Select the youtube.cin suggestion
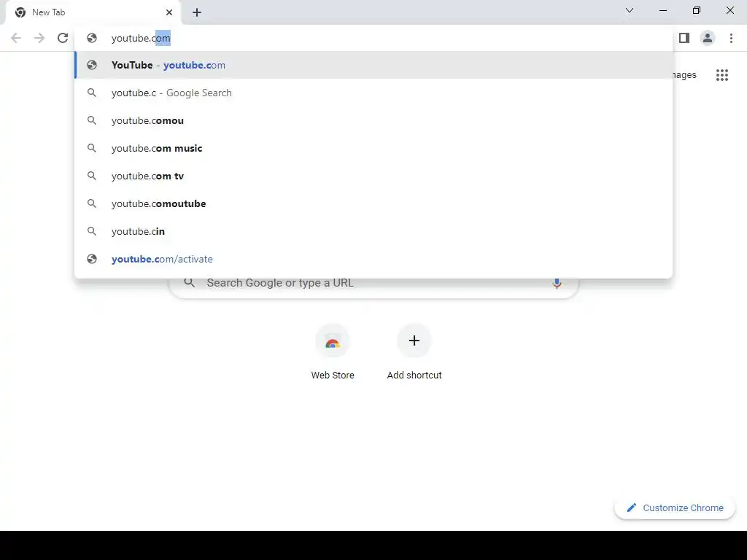 point(373,231)
